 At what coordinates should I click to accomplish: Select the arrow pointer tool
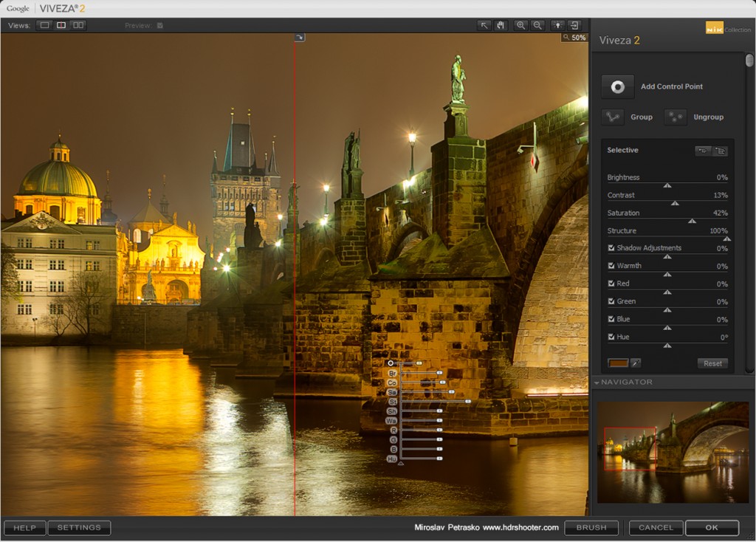coord(484,25)
